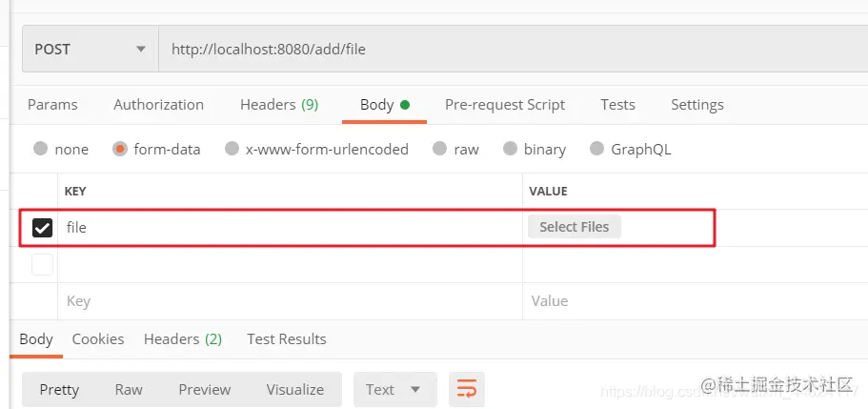Open the Settings tab

point(696,105)
